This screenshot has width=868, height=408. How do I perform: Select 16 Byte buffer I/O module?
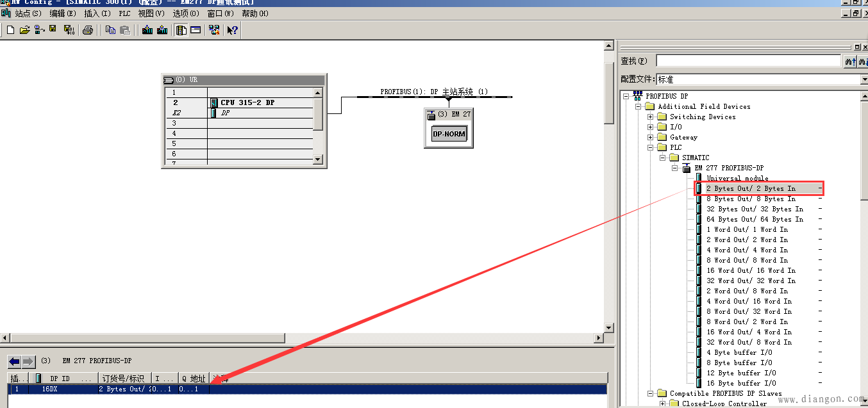(x=741, y=383)
